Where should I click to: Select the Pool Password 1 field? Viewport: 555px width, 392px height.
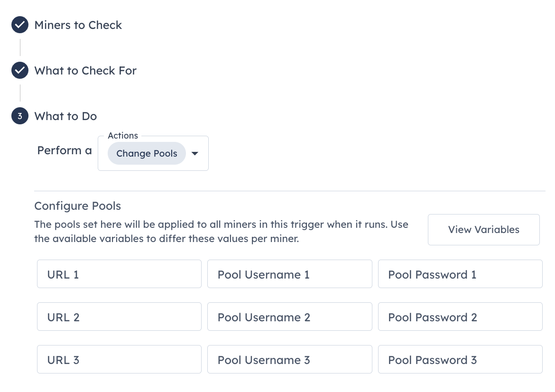pyautogui.click(x=460, y=274)
